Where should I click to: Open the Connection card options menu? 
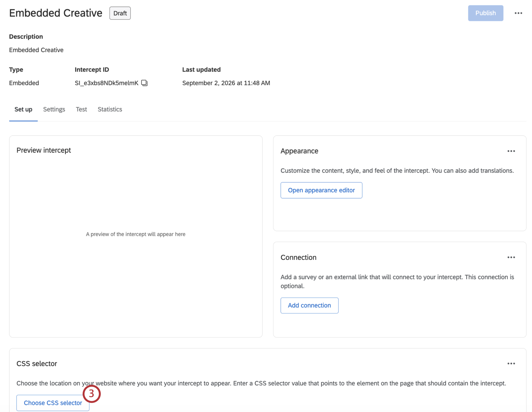tap(511, 257)
